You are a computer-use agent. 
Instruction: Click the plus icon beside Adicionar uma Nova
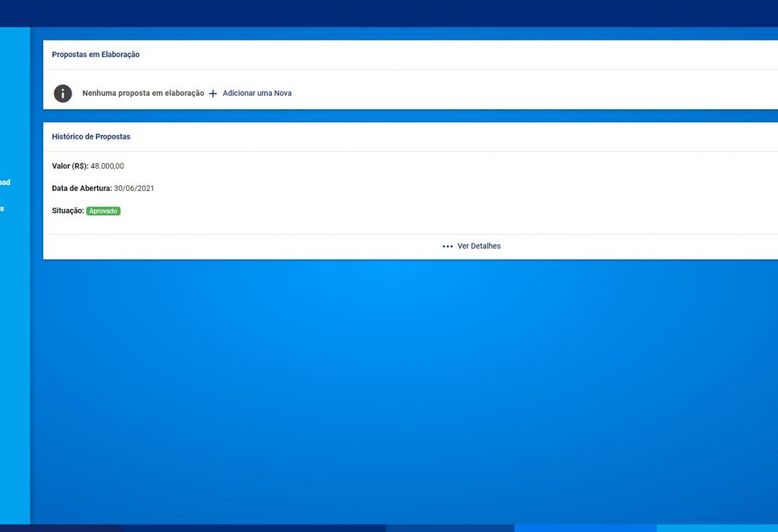coord(213,94)
